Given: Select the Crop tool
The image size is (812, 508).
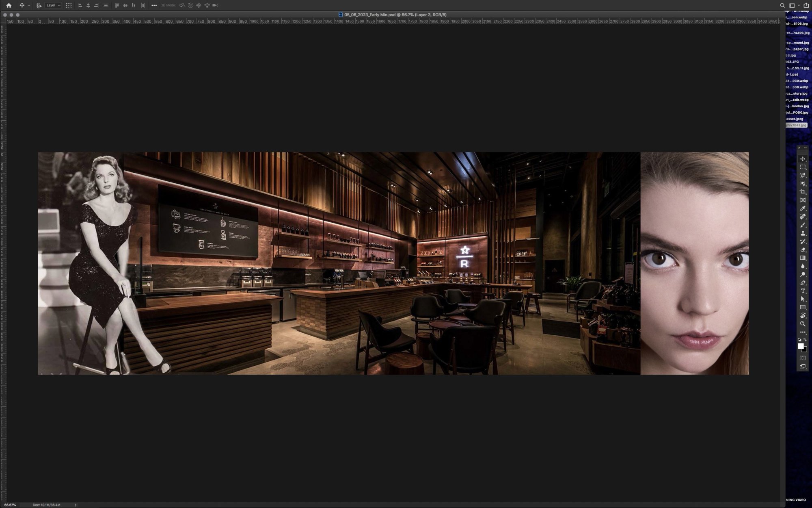Looking at the screenshot, I should coord(803,192).
